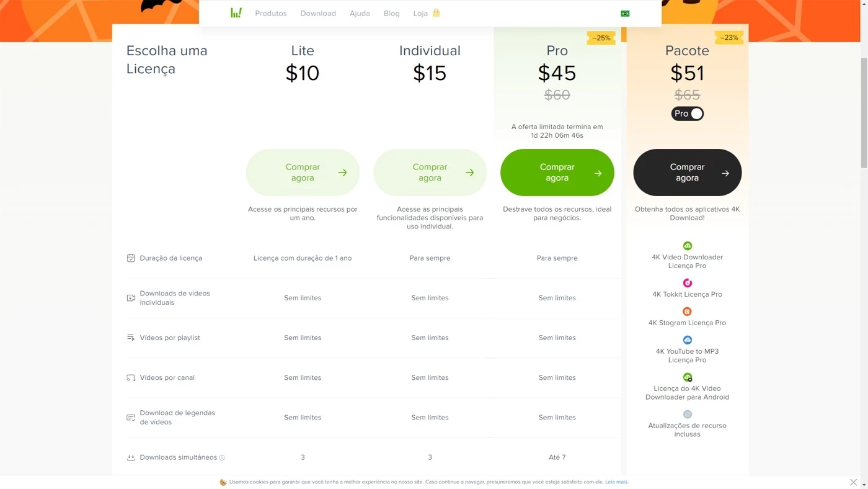Viewport: 868px width, 489px height.
Task: Click the orange 4K Stogram icon
Action: click(x=688, y=312)
